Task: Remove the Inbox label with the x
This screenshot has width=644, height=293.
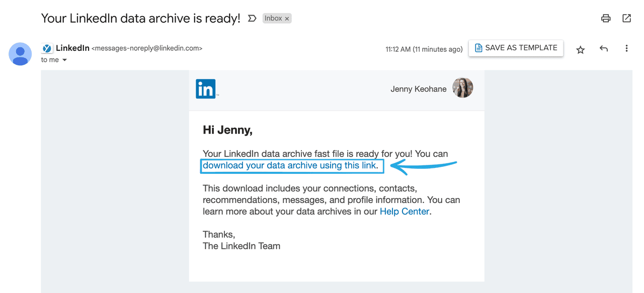Action: [287, 19]
